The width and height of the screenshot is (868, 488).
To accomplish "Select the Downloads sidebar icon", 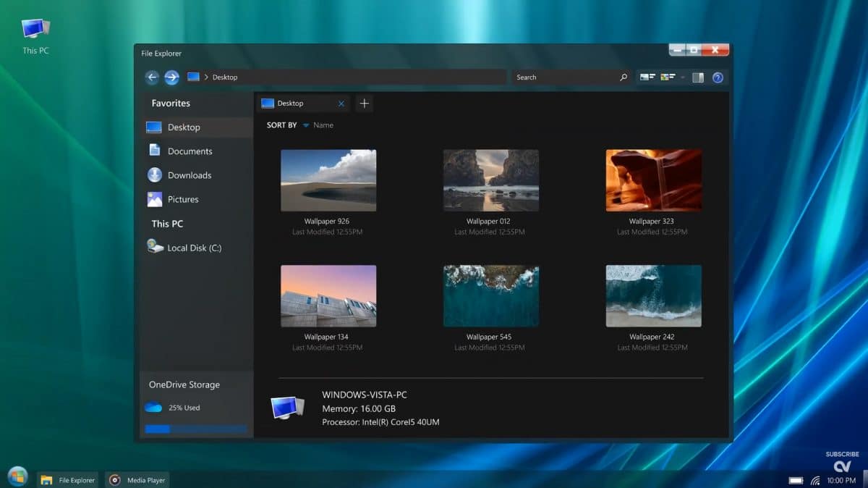I will coord(155,174).
